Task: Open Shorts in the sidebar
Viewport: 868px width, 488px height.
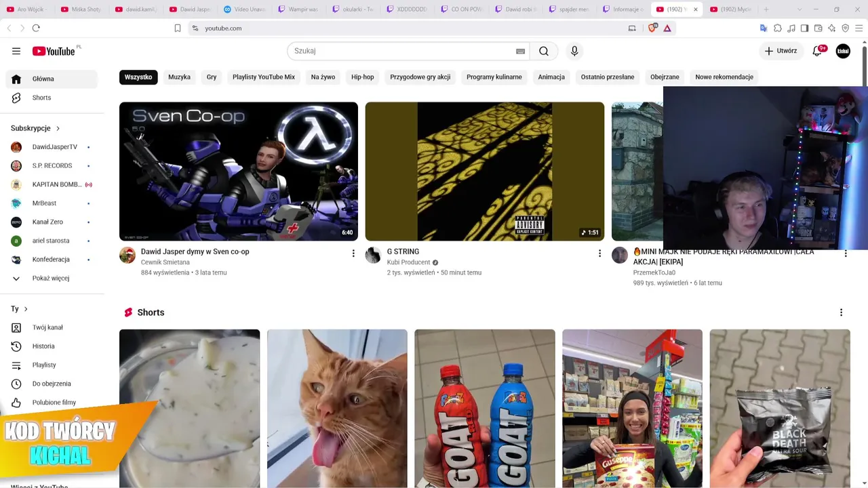Action: click(52, 98)
